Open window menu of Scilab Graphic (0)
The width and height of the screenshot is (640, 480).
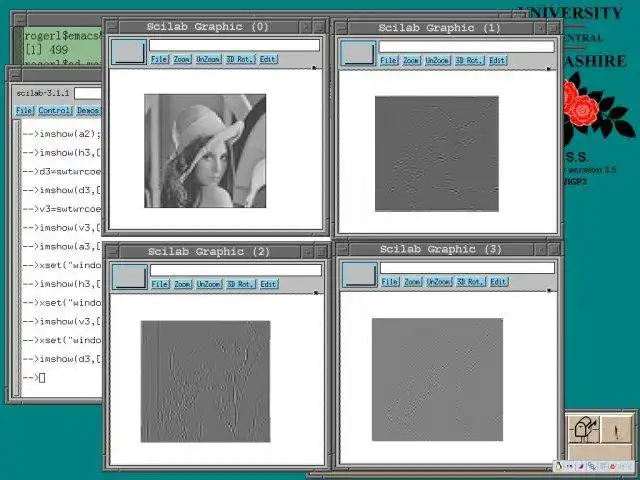point(112,27)
